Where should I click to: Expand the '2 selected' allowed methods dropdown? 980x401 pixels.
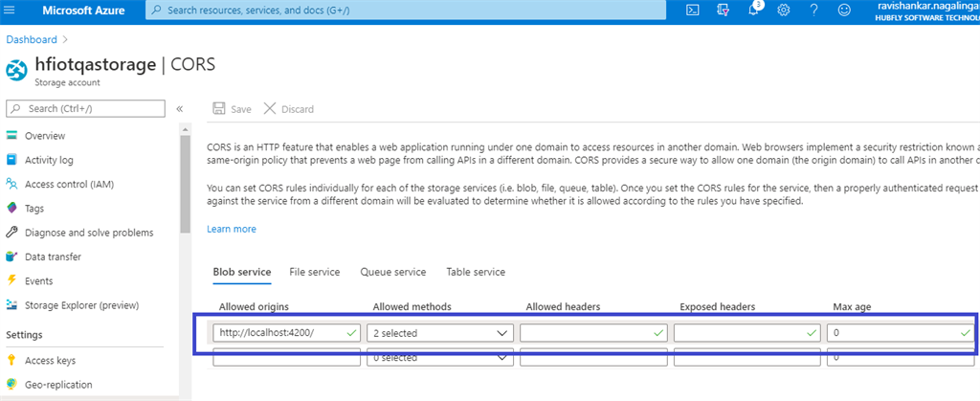[x=440, y=333]
